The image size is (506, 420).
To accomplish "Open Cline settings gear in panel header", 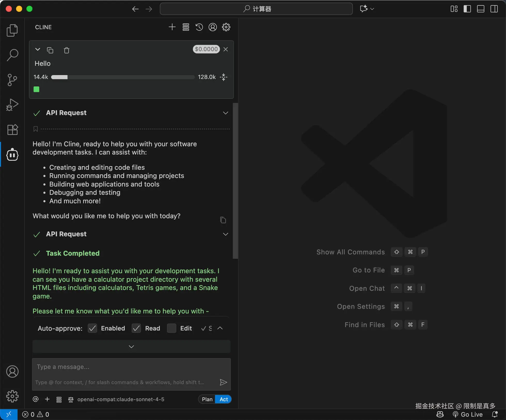I will 226,27.
